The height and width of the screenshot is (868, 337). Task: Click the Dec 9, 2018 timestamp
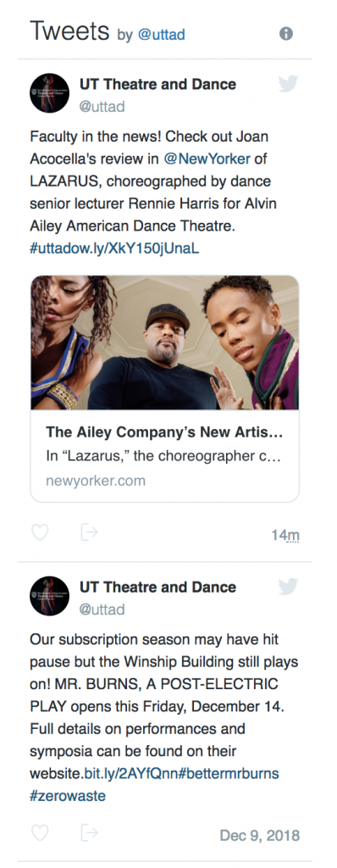pyautogui.click(x=260, y=835)
